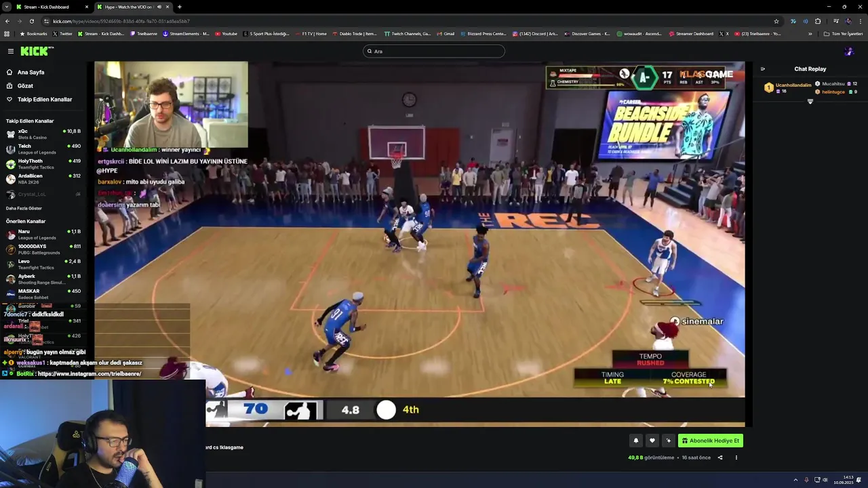868x488 pixels.
Task: Open Gmail bookmark
Action: click(446, 33)
